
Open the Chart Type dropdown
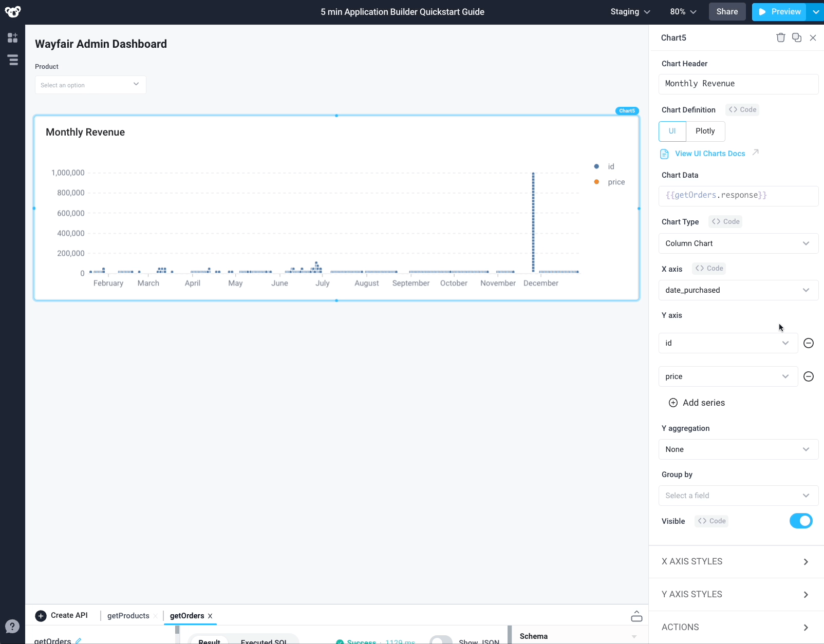(738, 243)
